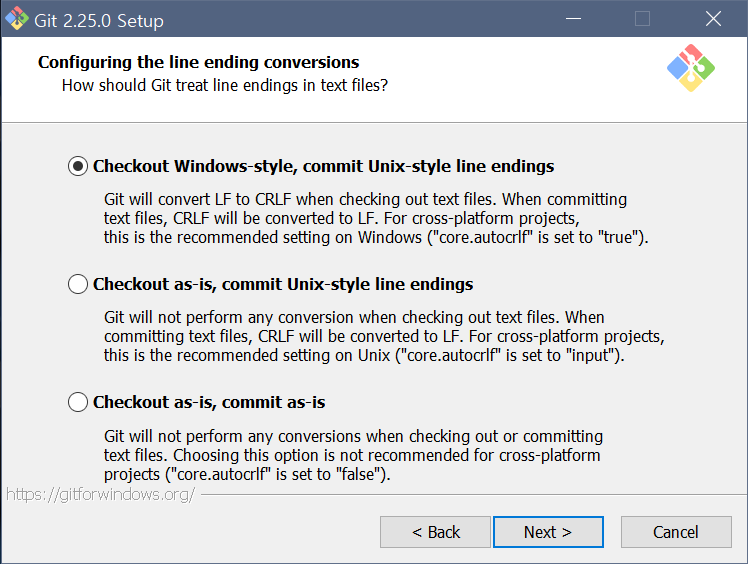Click the disabled maximize window button
The image size is (748, 564).
[643, 19]
